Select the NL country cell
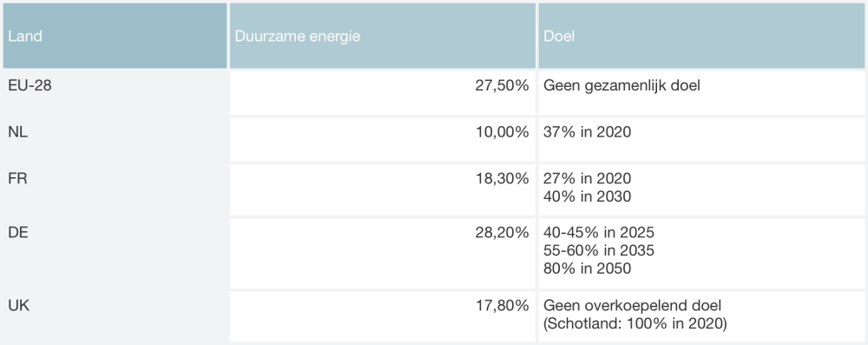Screen dimensions: 868x345 pyautogui.click(x=115, y=139)
